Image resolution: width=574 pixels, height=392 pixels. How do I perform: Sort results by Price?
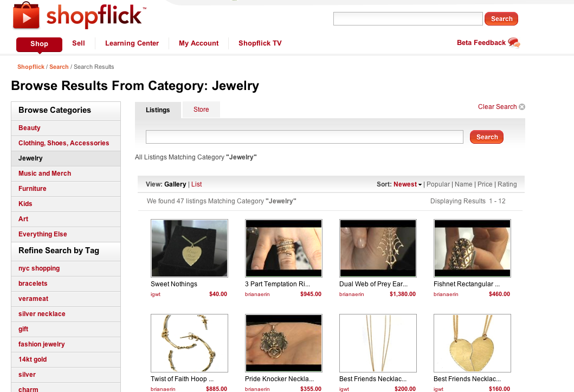[x=485, y=184]
